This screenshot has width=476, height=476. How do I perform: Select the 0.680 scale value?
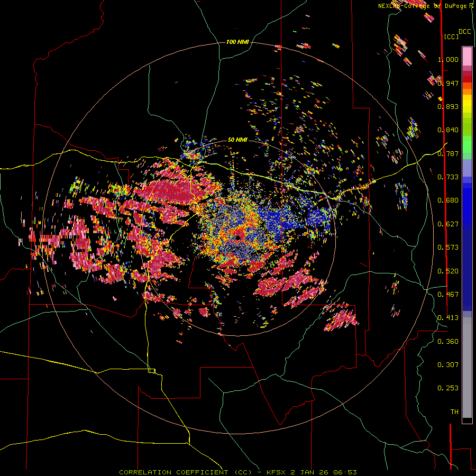click(448, 200)
